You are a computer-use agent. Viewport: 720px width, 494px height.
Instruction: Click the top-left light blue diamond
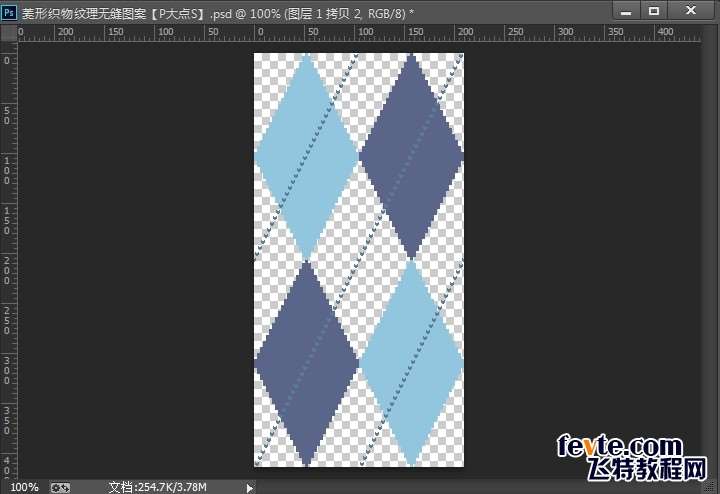[306, 157]
